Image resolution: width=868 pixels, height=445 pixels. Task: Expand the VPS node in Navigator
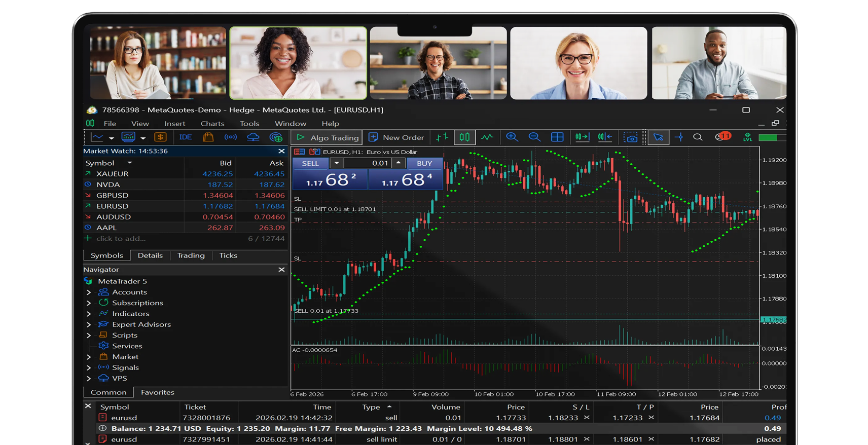coord(89,379)
